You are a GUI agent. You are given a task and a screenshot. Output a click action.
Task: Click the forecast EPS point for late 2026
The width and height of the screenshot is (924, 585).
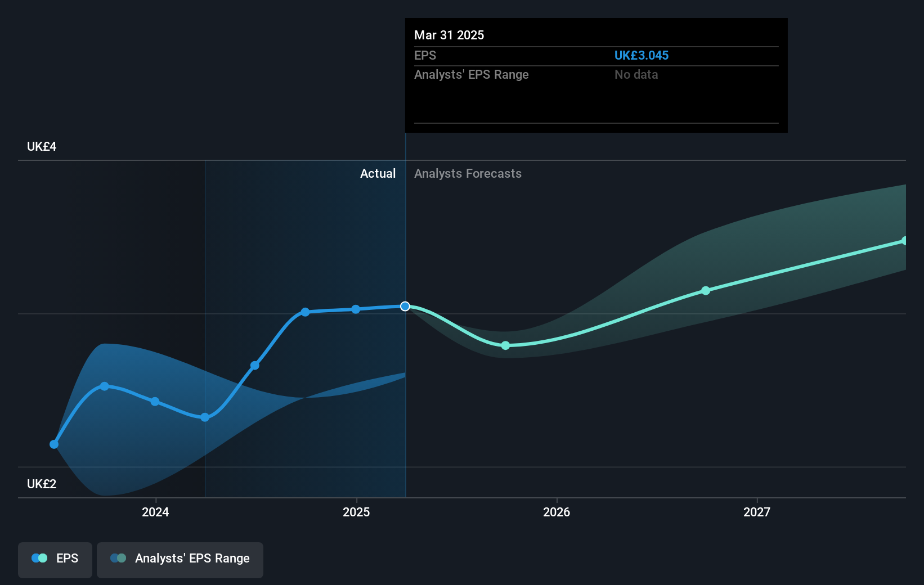(706, 291)
